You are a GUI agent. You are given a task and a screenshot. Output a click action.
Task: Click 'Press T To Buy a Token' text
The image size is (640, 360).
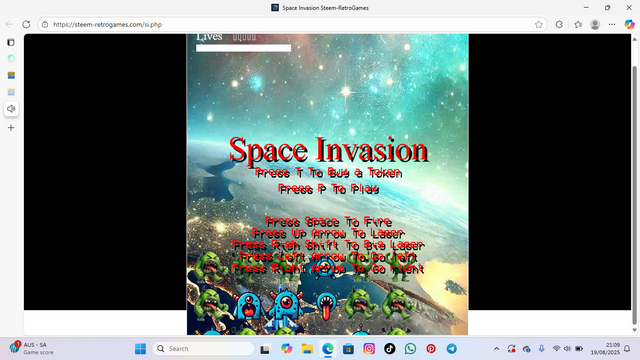329,173
